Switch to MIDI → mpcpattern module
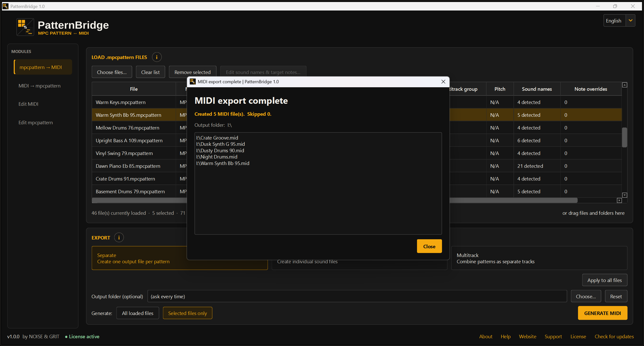644x346 pixels. (x=39, y=86)
